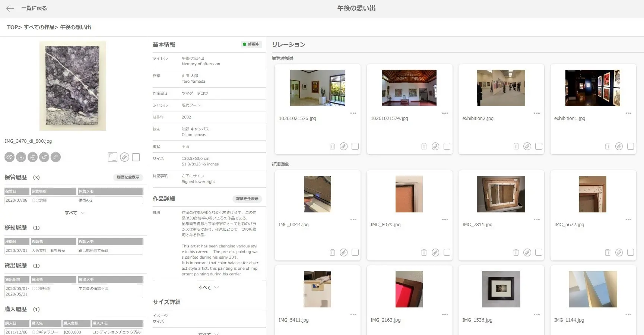This screenshot has height=335, width=644.
Task: Click the 2020/07/01 移動履歴 row
Action: (x=74, y=251)
